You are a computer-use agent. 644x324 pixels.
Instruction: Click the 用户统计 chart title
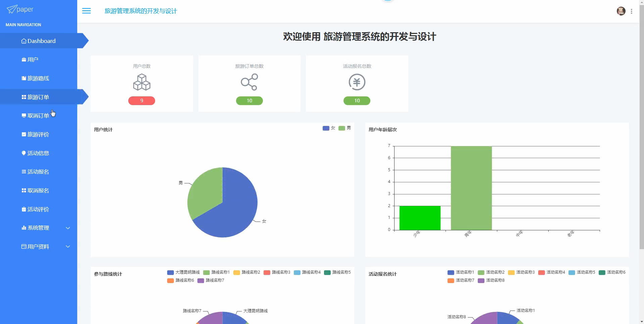(x=103, y=130)
